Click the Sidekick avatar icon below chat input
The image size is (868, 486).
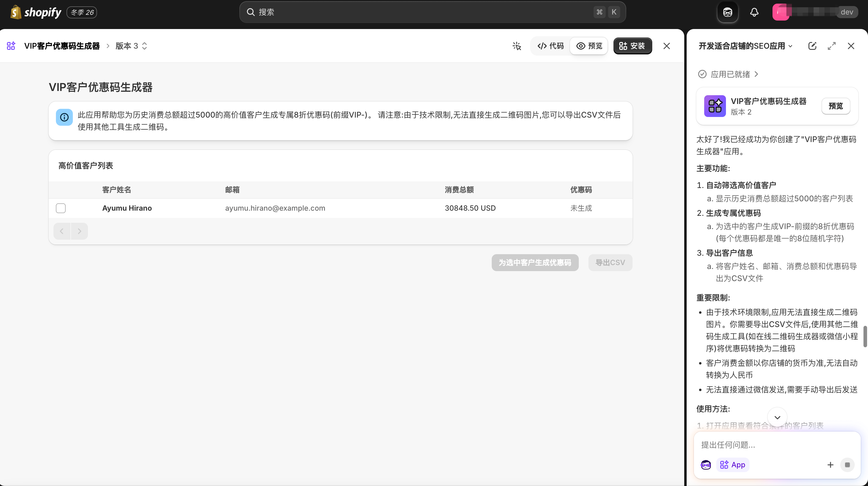[x=706, y=465]
